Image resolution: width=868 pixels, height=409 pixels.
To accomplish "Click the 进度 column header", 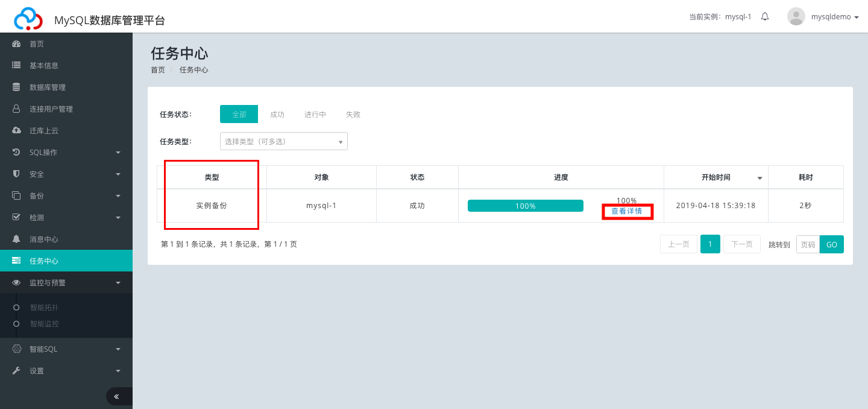I will (x=561, y=177).
